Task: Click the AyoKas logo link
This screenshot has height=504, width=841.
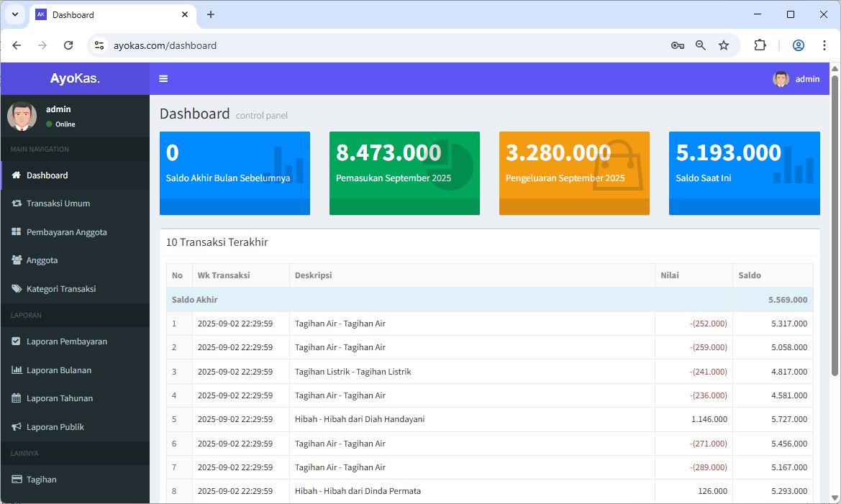Action: [75, 78]
